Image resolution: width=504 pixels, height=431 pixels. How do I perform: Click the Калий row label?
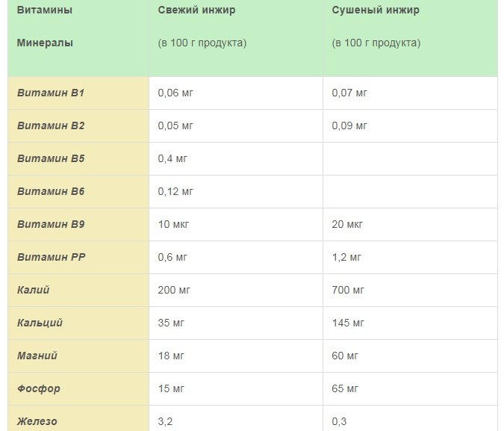tap(34, 291)
